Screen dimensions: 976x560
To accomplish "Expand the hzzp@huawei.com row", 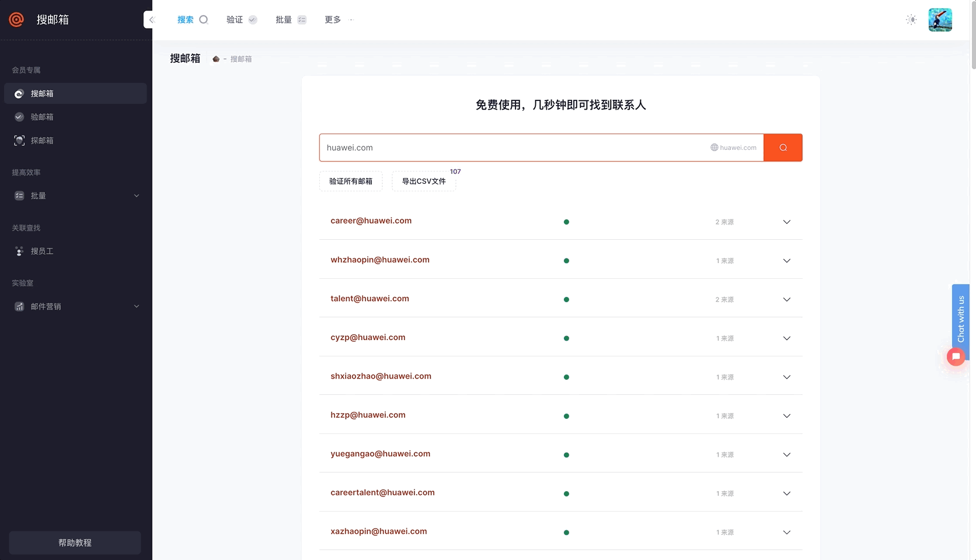I will point(787,416).
